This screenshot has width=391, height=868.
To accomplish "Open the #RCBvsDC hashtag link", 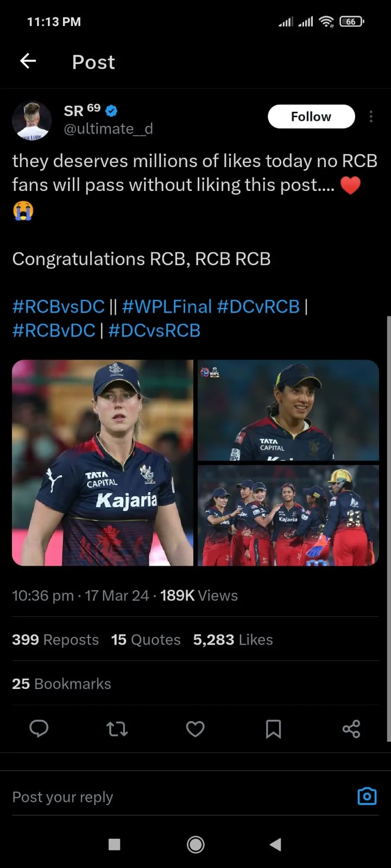I will pyautogui.click(x=58, y=307).
